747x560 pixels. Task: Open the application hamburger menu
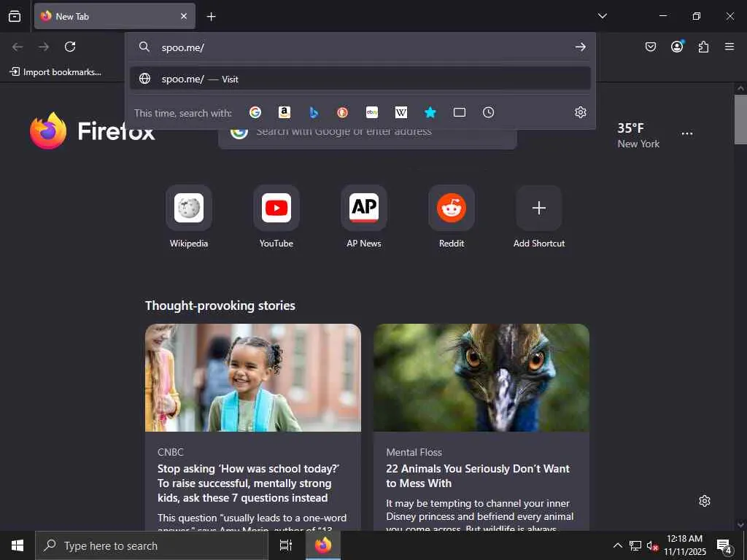[x=729, y=47]
